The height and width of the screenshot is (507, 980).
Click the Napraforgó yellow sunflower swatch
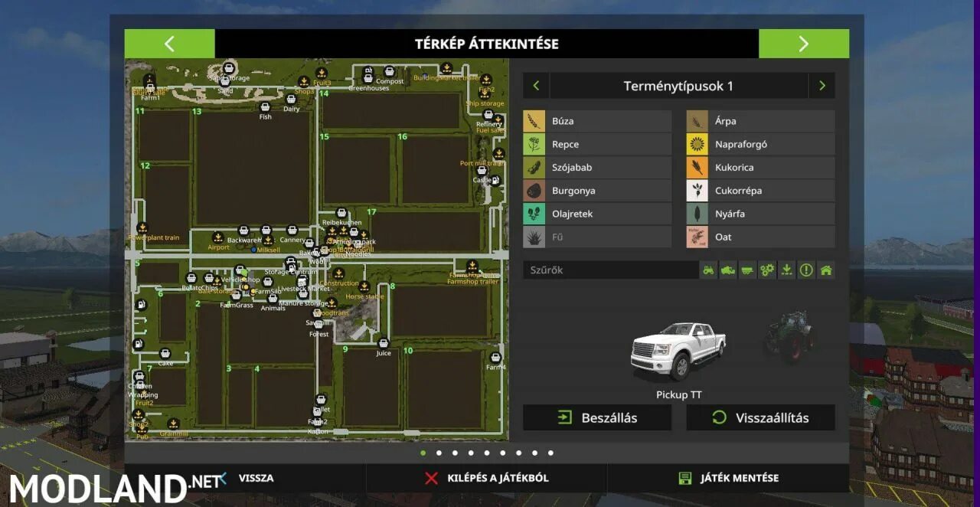pyautogui.click(x=697, y=144)
